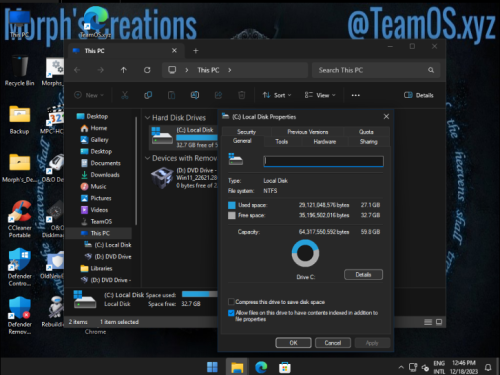The image size is (500, 375).
Task: Open the New dropdown menu
Action: (x=89, y=95)
